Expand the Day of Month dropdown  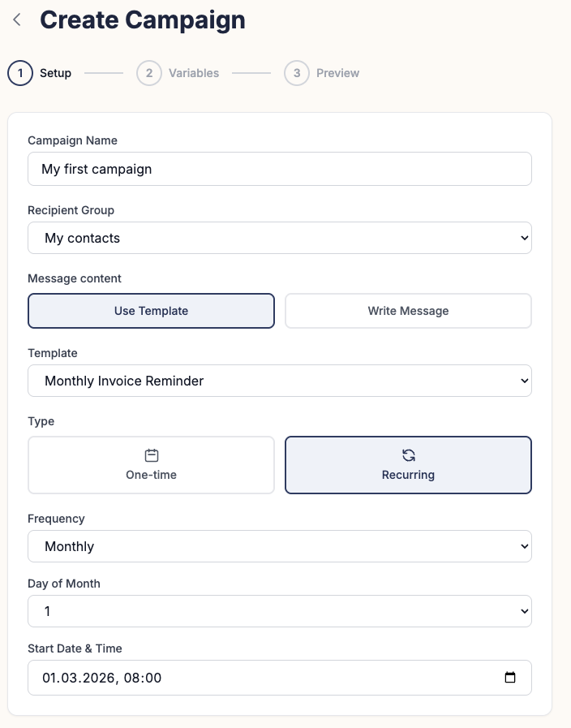[x=280, y=611]
